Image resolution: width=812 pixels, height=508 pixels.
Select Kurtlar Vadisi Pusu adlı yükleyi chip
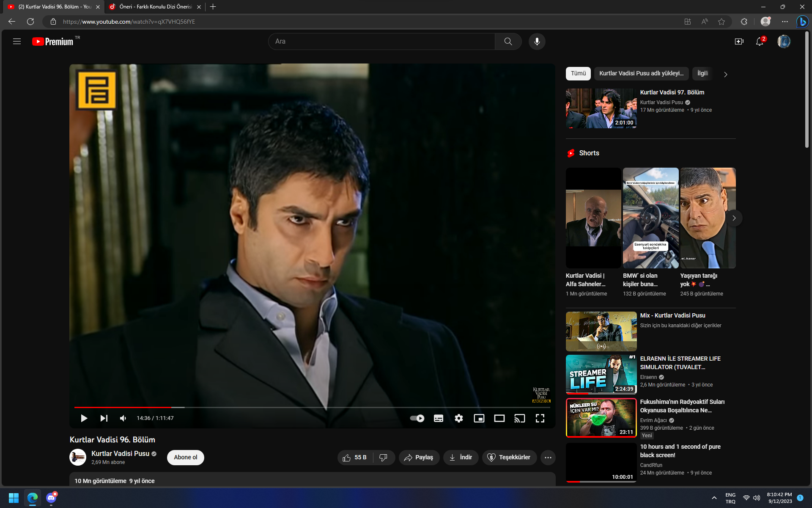coord(641,73)
